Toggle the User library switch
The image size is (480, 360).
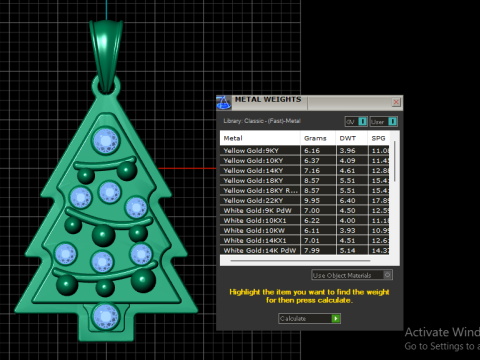pyautogui.click(x=384, y=122)
